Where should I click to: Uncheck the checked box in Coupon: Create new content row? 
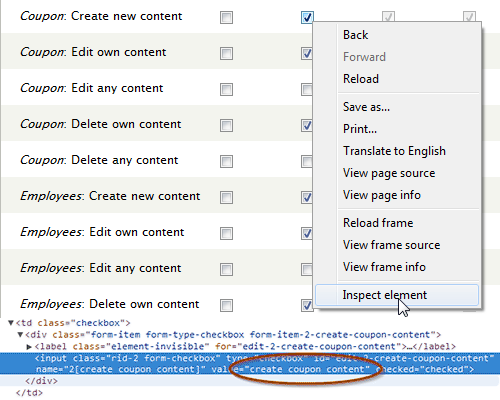tap(307, 17)
